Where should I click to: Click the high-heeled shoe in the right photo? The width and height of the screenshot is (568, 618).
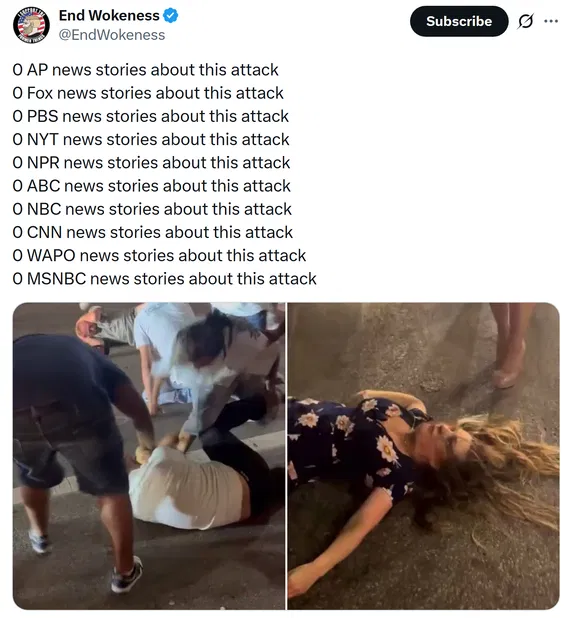[x=509, y=367]
